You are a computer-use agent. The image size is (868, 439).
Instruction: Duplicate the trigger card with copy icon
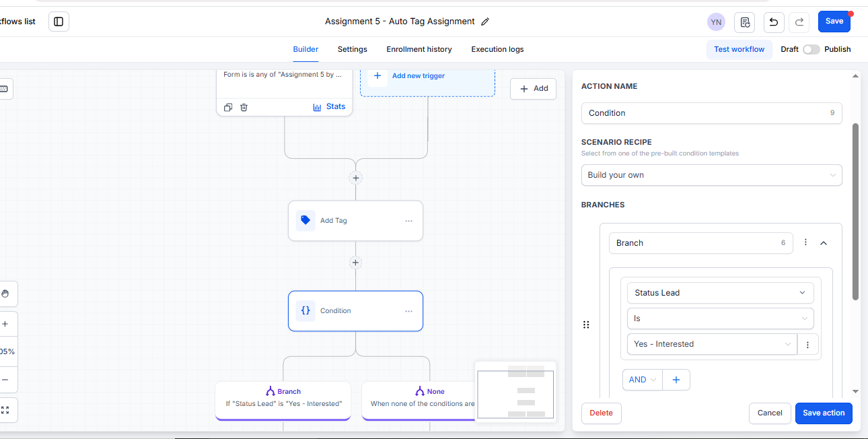point(228,107)
